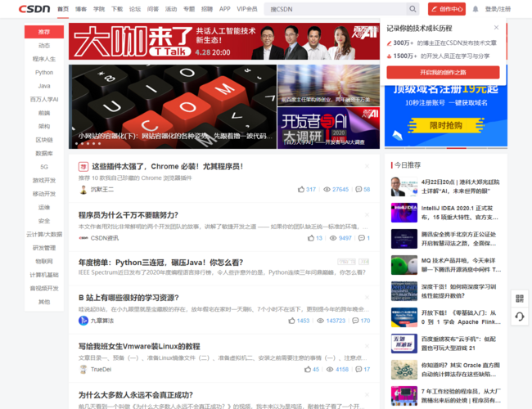Click the 开启我的创作之路 button
This screenshot has width=532, height=409.
click(443, 72)
